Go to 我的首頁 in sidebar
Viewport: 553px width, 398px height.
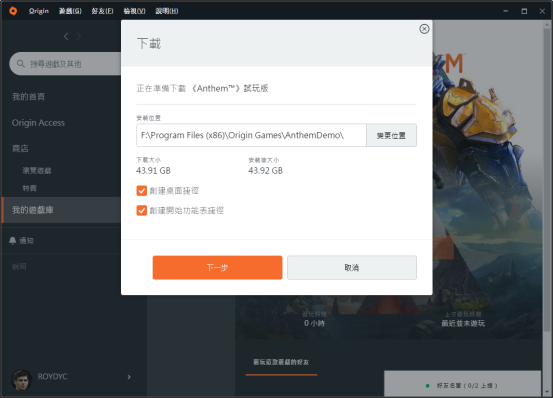pos(29,97)
